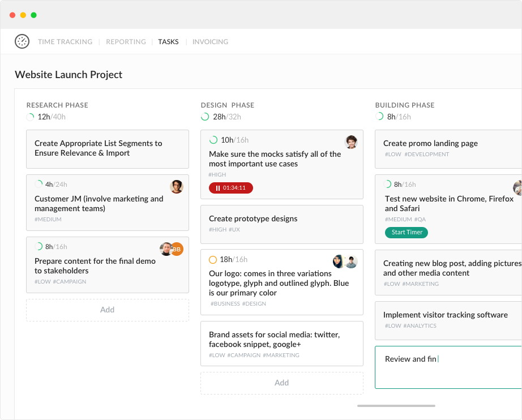Click the Research Phase progress circle icon
522x420 pixels.
pos(31,117)
